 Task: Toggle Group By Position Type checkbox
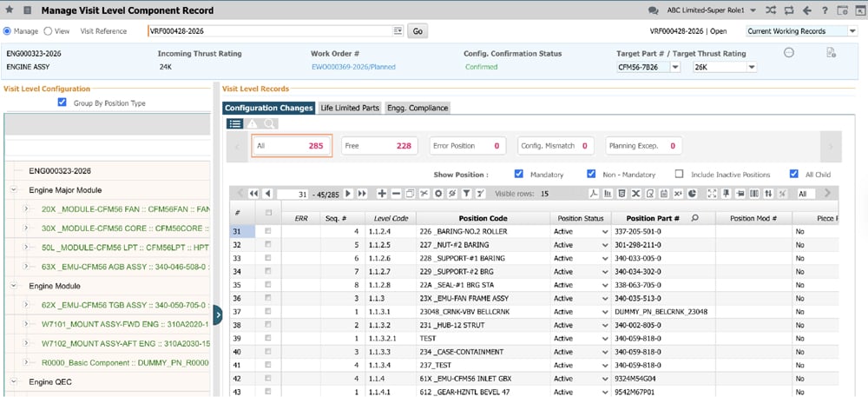[x=62, y=103]
